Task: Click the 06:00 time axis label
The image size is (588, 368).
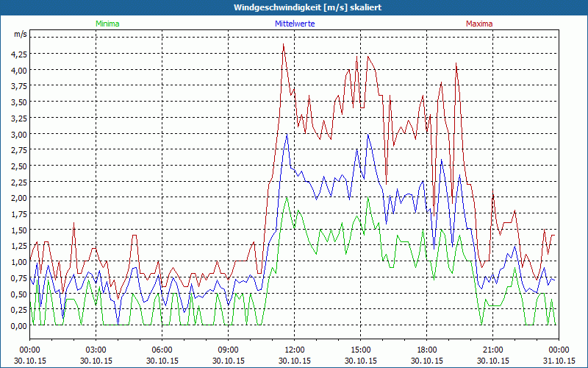Action: [x=162, y=350]
